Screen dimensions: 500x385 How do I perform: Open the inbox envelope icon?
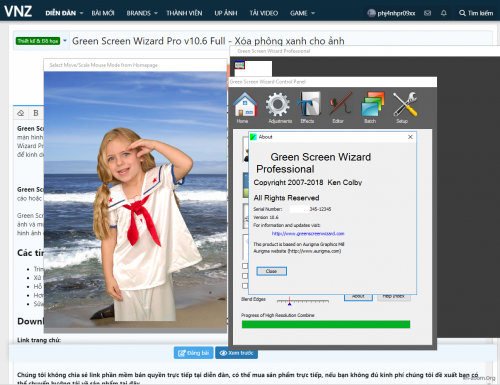point(427,13)
